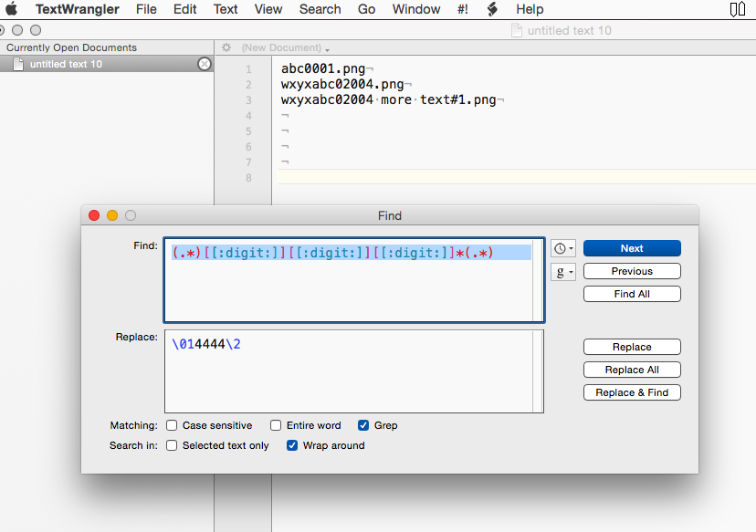Disable the Wrap around checkbox
Screen dimensions: 756x532
click(292, 445)
